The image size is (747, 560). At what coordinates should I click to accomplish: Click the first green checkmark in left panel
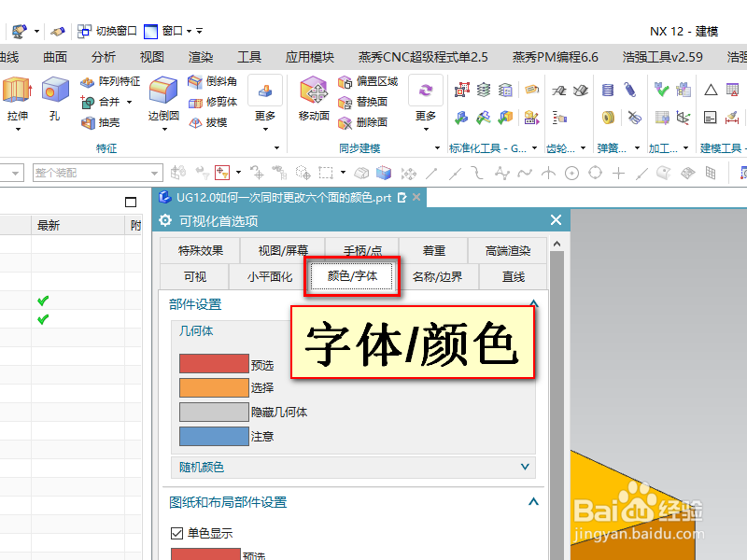click(42, 301)
